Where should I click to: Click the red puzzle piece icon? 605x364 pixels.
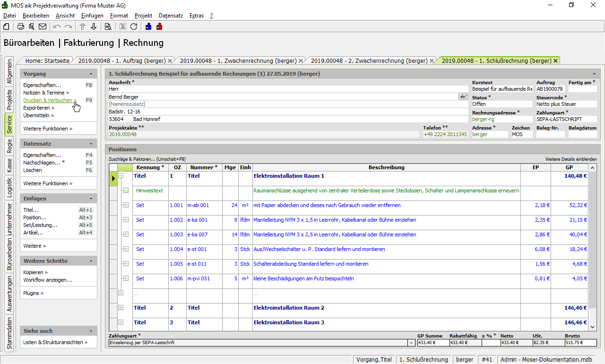pyautogui.click(x=159, y=26)
